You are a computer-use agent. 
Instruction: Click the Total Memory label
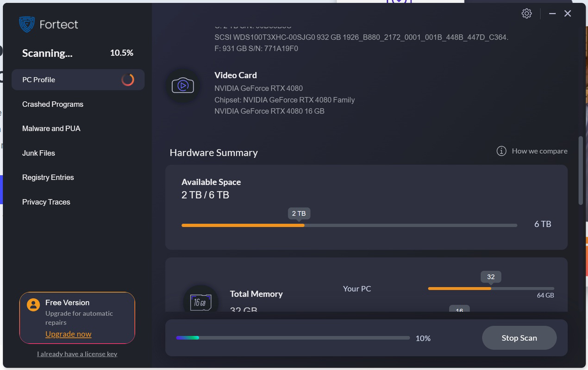point(256,294)
